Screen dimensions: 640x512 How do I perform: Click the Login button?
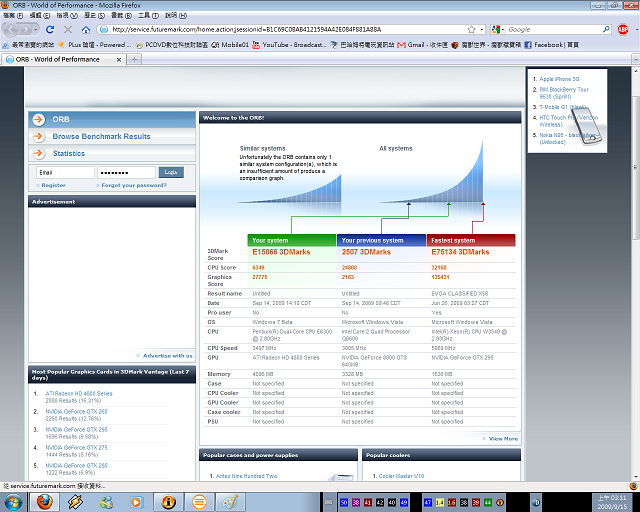click(171, 172)
